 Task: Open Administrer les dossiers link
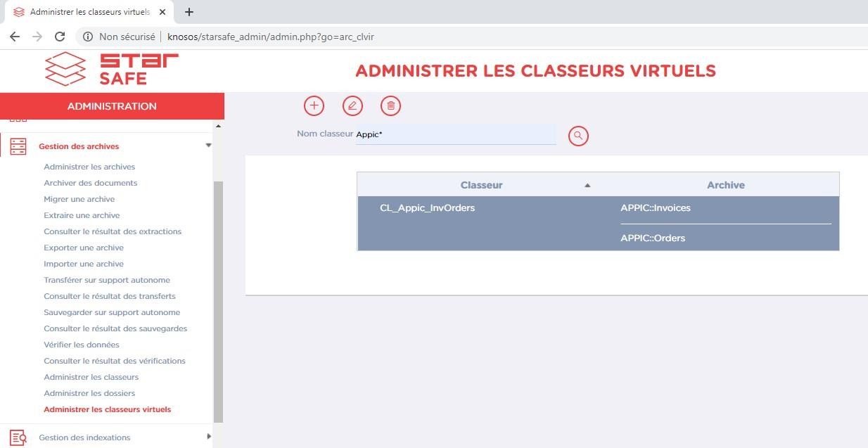pyautogui.click(x=89, y=393)
